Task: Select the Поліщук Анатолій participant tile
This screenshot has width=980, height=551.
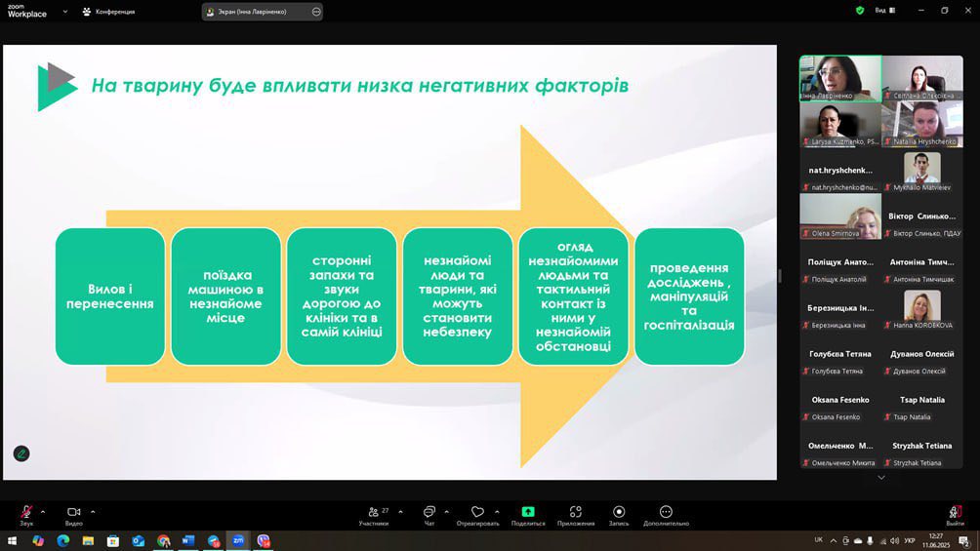Action: click(x=840, y=262)
